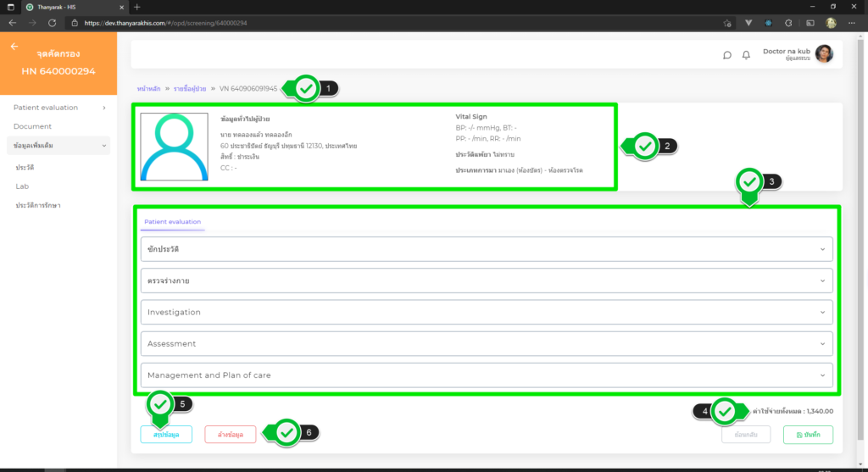Select Lab in the sidebar menu
Image resolution: width=868 pixels, height=472 pixels.
tap(22, 186)
